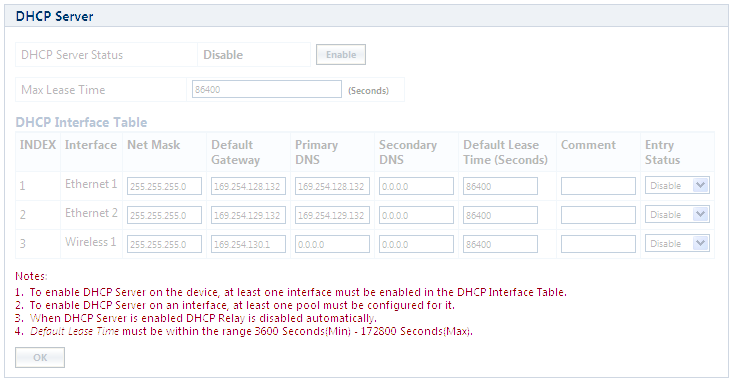The width and height of the screenshot is (732, 382).
Task: Click the 'Primary DNS' column header
Action: (x=317, y=152)
